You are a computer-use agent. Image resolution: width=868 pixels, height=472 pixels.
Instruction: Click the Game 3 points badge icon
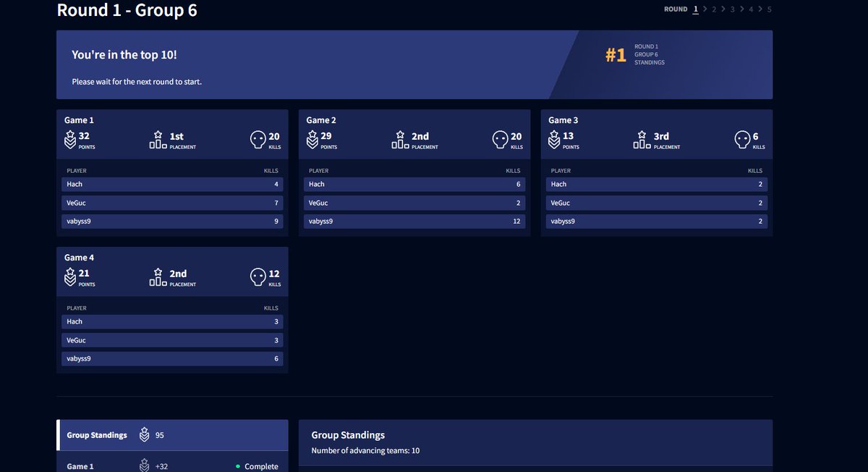[554, 140]
